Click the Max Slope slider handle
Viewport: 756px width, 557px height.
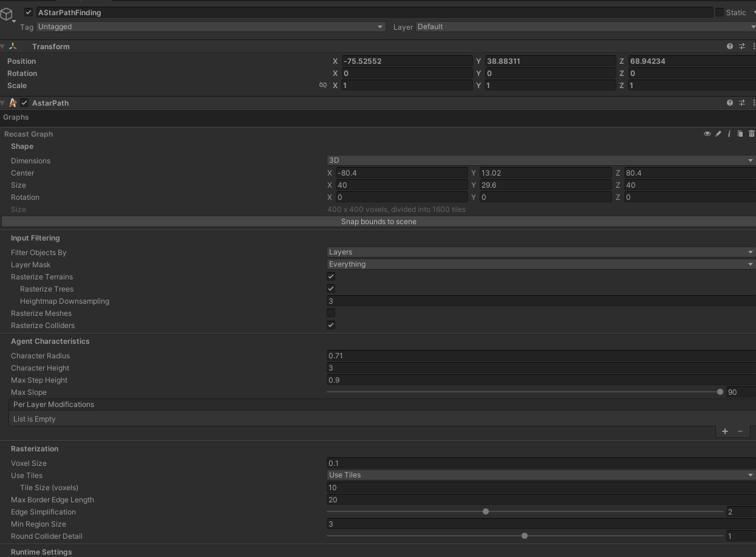pyautogui.click(x=720, y=392)
